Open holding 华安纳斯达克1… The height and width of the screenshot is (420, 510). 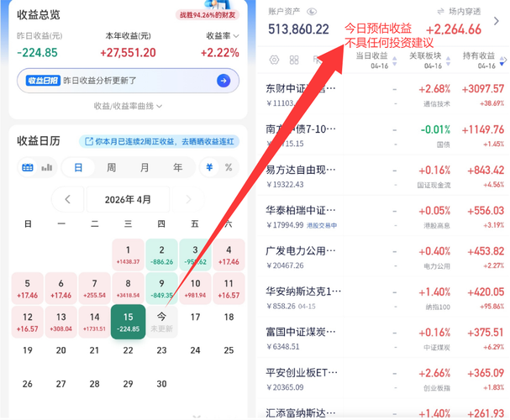pyautogui.click(x=384, y=297)
